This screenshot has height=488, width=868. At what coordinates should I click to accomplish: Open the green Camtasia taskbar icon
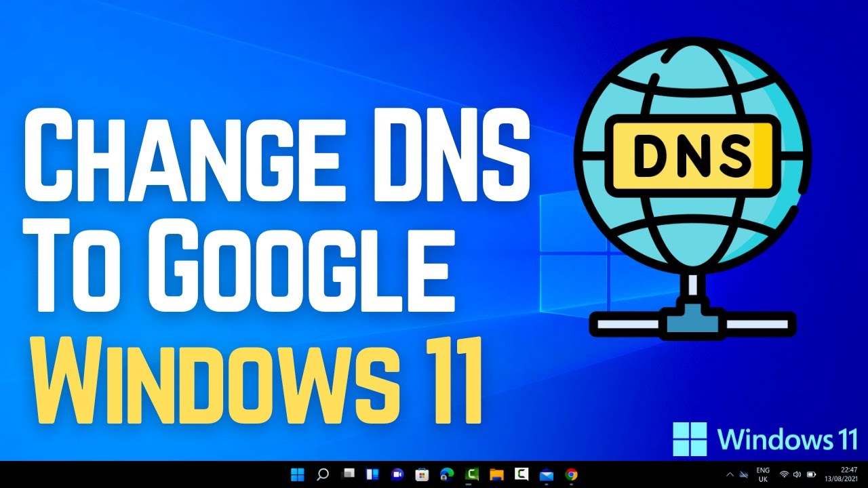[x=472, y=474]
